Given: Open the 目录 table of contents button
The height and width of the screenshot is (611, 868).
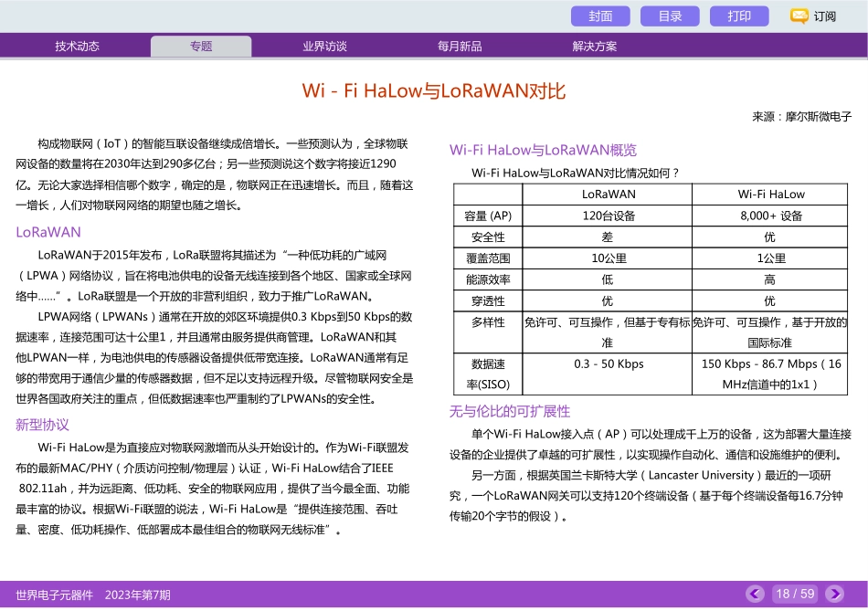Looking at the screenshot, I should coord(670,16).
